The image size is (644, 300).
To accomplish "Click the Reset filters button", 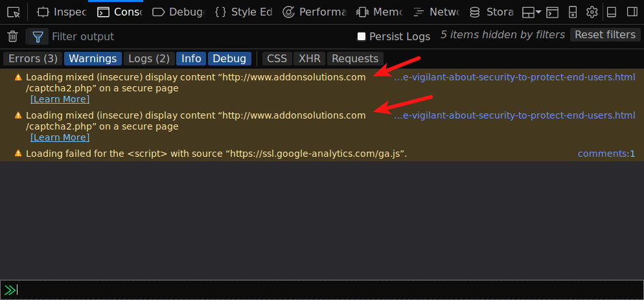I will (605, 35).
